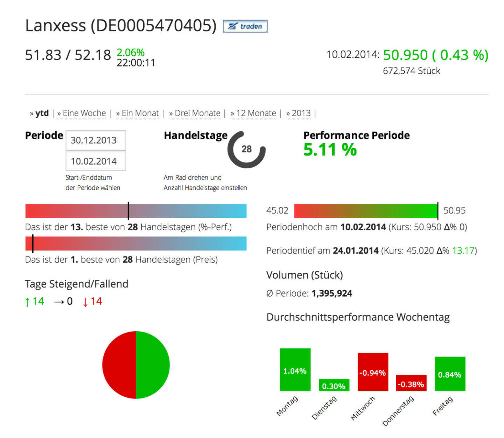Click the Dienstag bar 0.30%

pyautogui.click(x=334, y=385)
